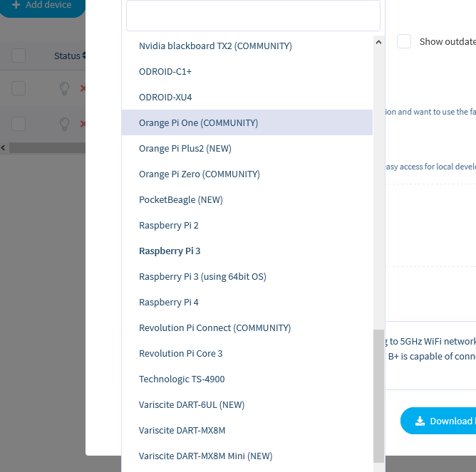Image resolution: width=476 pixels, height=472 pixels.
Task: Choose ODROID-C1+ from device list
Action: tap(247, 72)
